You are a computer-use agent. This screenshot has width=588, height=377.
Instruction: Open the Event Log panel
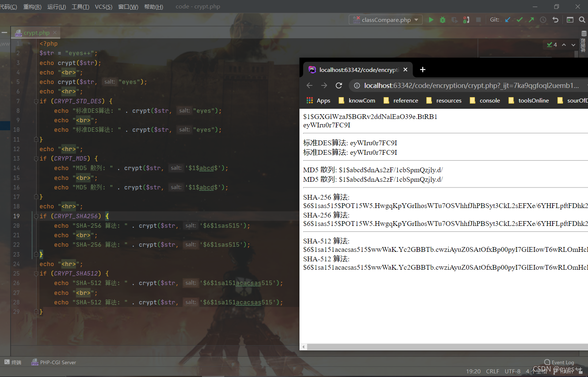559,362
